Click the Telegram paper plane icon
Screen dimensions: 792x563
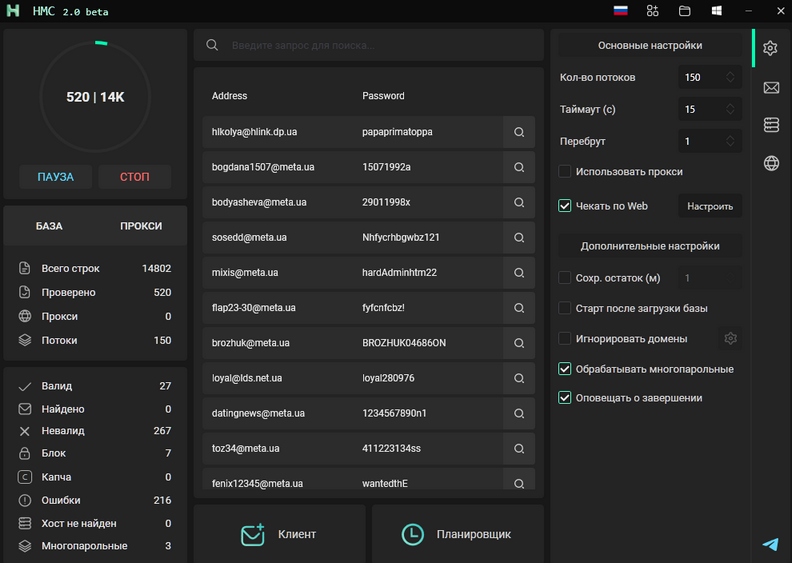point(770,544)
